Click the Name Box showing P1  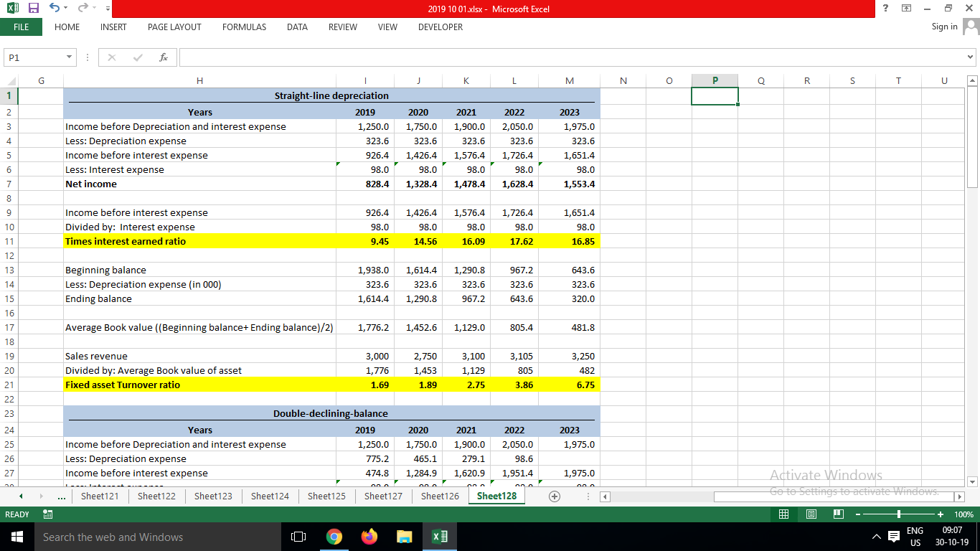tap(33, 57)
